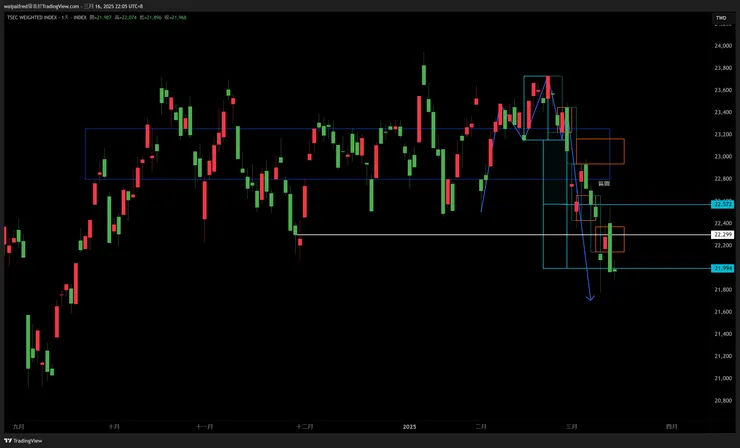Click the 22,800 price axis label
740x448 pixels.
point(723,179)
